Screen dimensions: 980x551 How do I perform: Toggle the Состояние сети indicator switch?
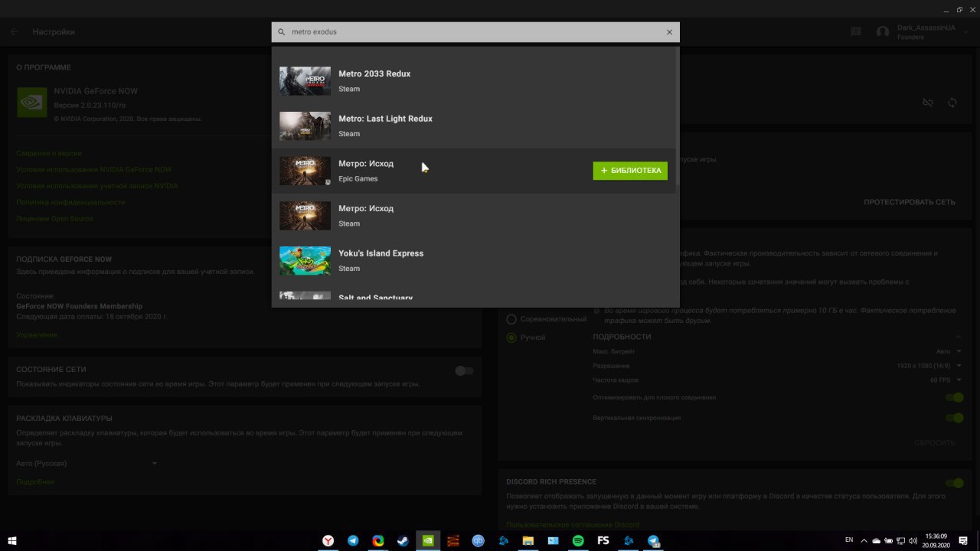464,371
